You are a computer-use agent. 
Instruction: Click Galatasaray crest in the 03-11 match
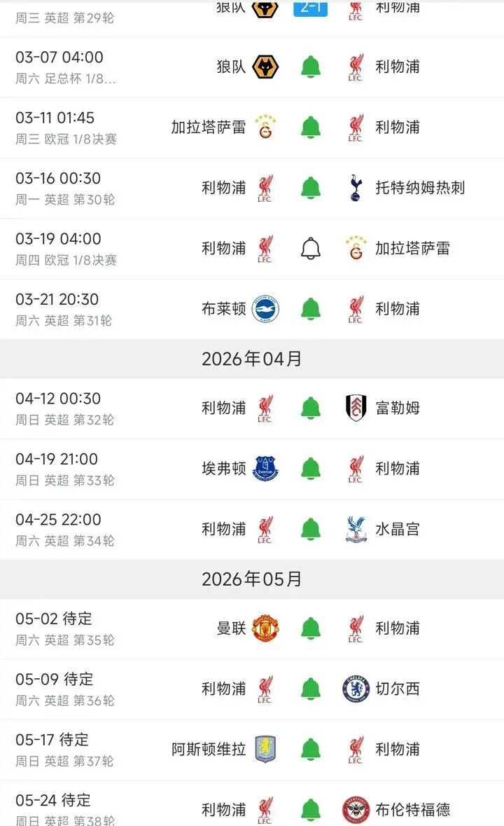tap(265, 128)
